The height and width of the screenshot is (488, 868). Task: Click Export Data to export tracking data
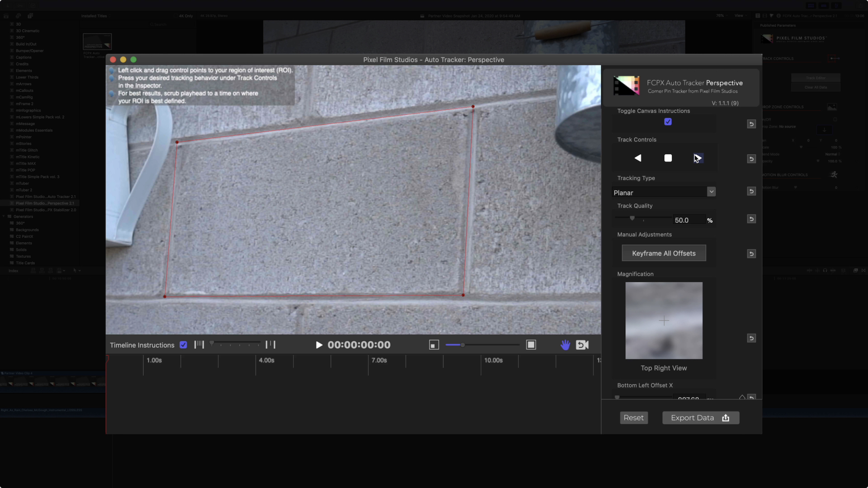point(700,418)
